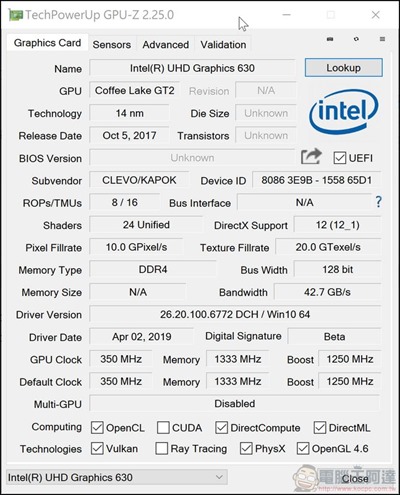Click the Lookup button
The image size is (400, 495).
click(x=344, y=68)
